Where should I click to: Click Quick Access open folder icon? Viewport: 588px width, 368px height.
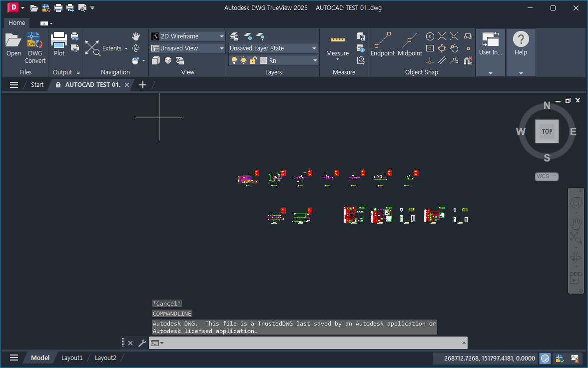pos(34,8)
